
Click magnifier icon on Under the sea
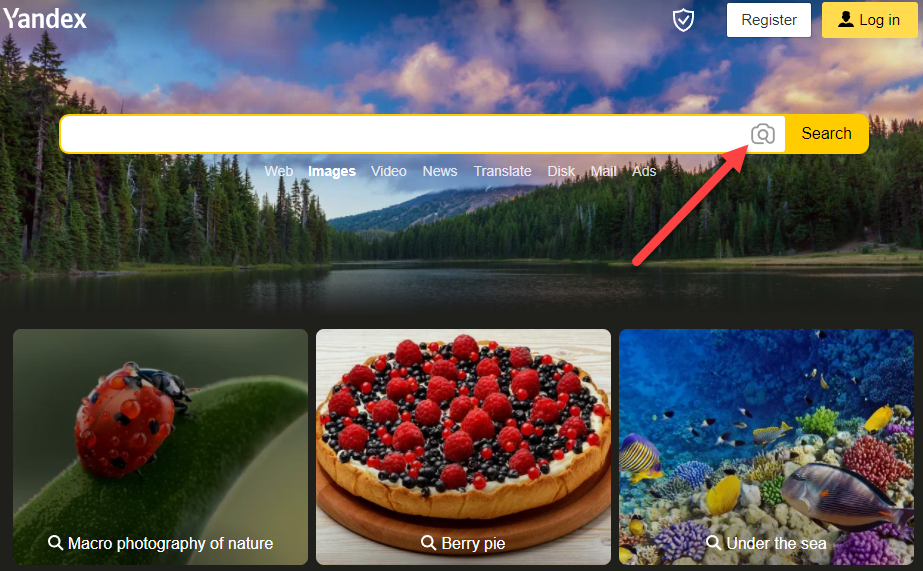(713, 542)
